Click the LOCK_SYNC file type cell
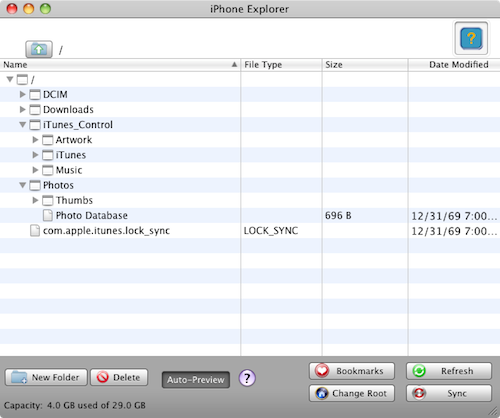The width and height of the screenshot is (500, 418). (x=271, y=231)
